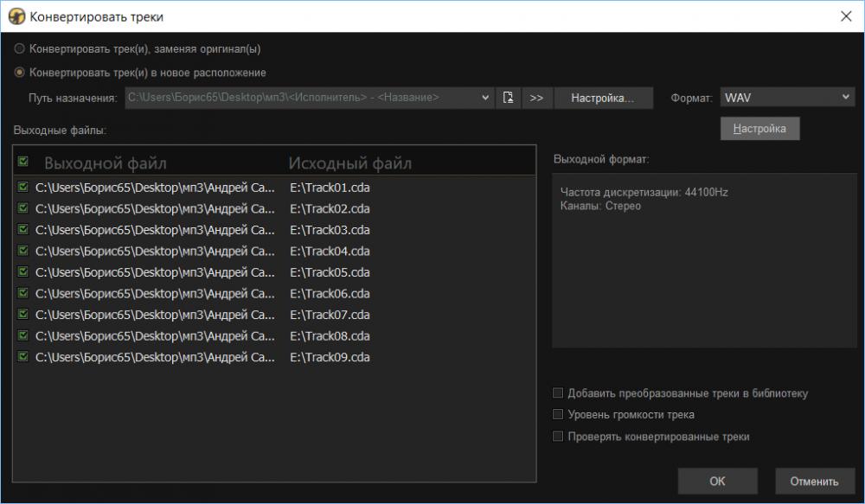Select source file E:\Track06.cda

(330, 294)
